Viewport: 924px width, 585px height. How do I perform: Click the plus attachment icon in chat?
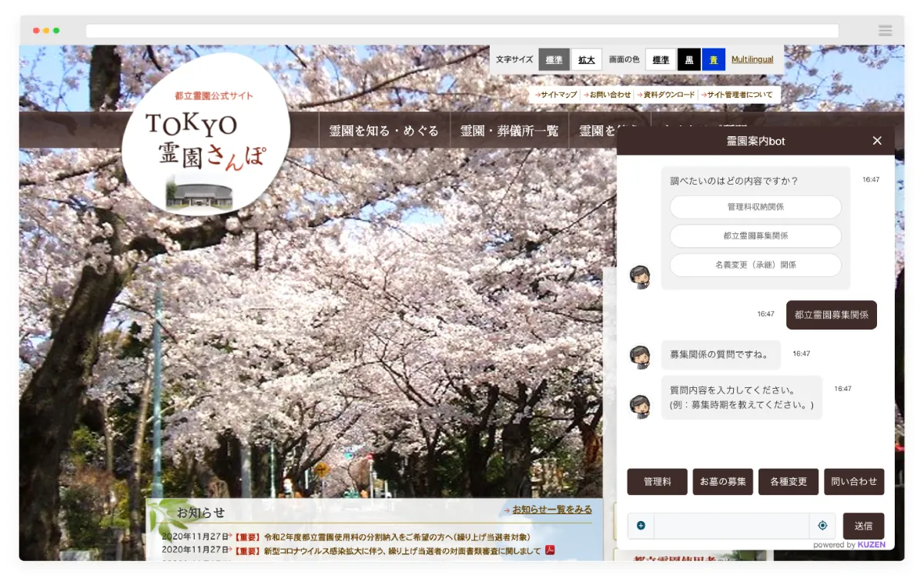(x=641, y=526)
